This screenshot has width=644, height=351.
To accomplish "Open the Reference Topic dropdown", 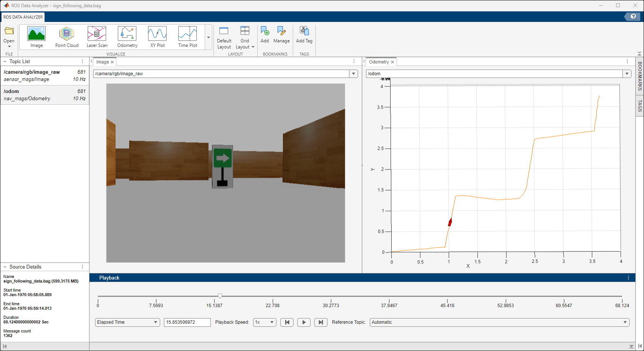I will click(499, 322).
